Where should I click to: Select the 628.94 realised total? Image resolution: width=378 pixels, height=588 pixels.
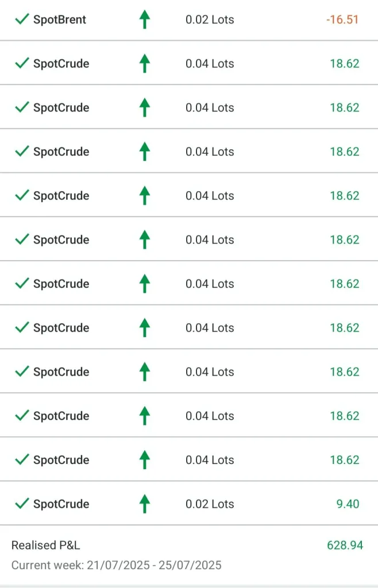click(x=345, y=546)
